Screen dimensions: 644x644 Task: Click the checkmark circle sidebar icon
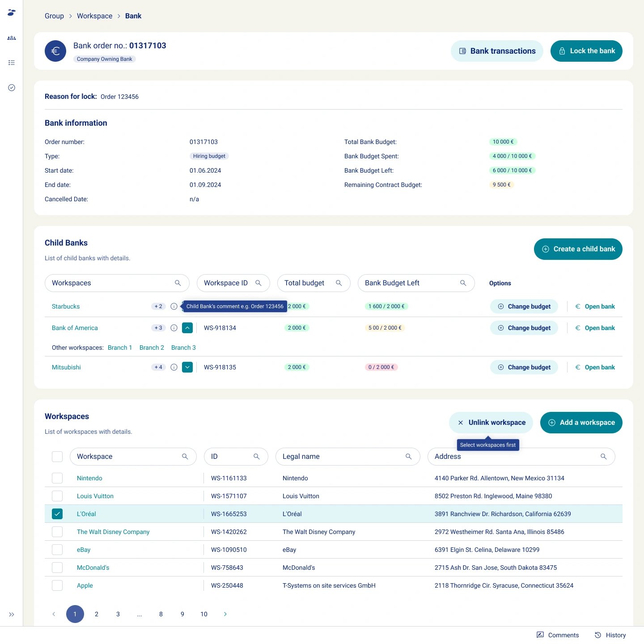12,88
